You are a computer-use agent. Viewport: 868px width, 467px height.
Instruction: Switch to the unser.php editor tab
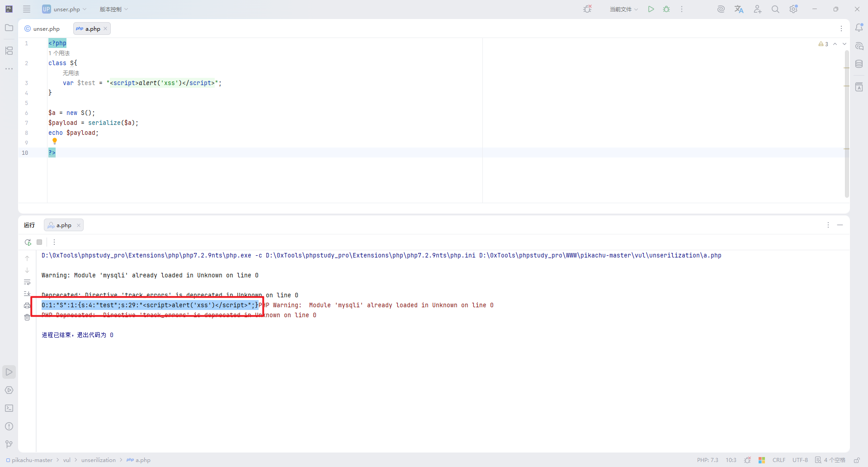coord(42,29)
